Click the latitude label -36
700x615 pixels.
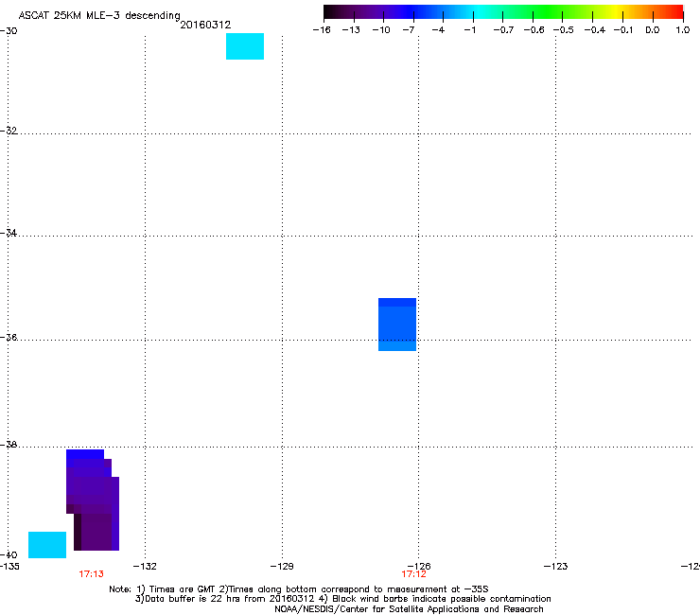(x=9, y=337)
